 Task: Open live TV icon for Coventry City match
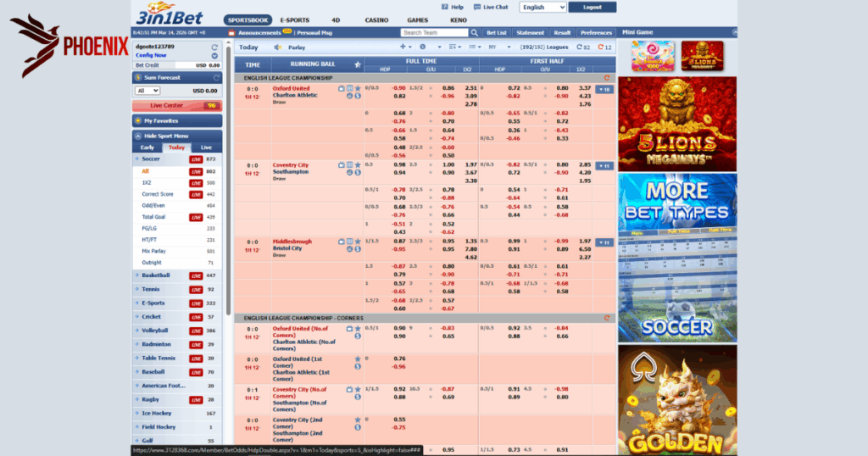[x=342, y=164]
